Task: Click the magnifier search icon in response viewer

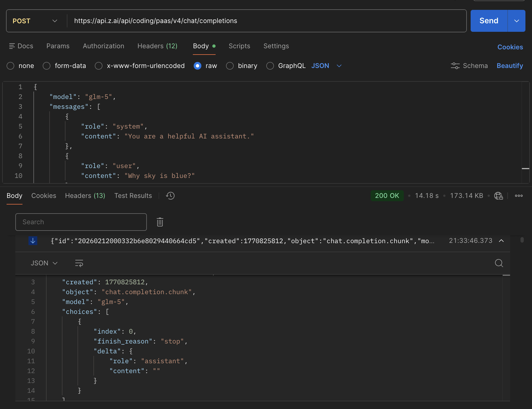Action: click(499, 263)
